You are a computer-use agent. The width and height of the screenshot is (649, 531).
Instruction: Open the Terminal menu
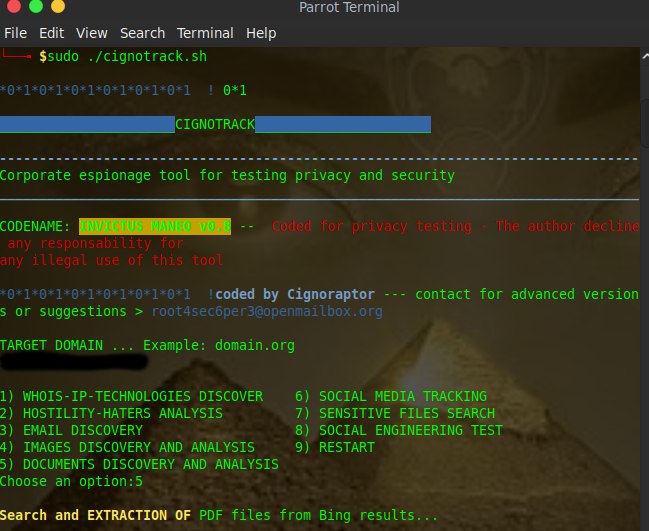(x=205, y=33)
